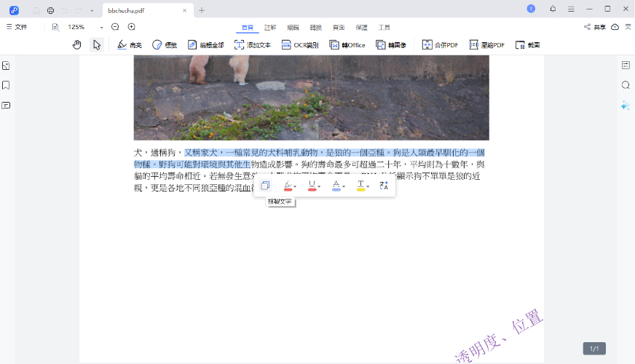Select the arrow Select tool

(96, 45)
